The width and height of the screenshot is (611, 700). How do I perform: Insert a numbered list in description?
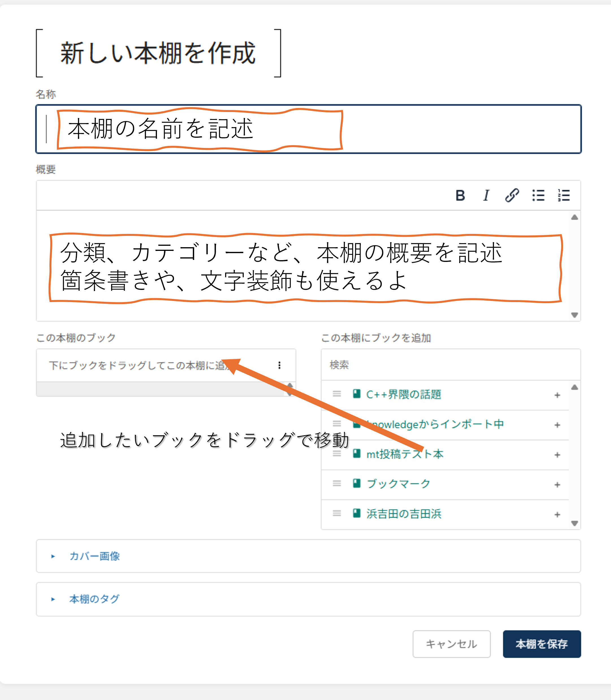click(563, 195)
